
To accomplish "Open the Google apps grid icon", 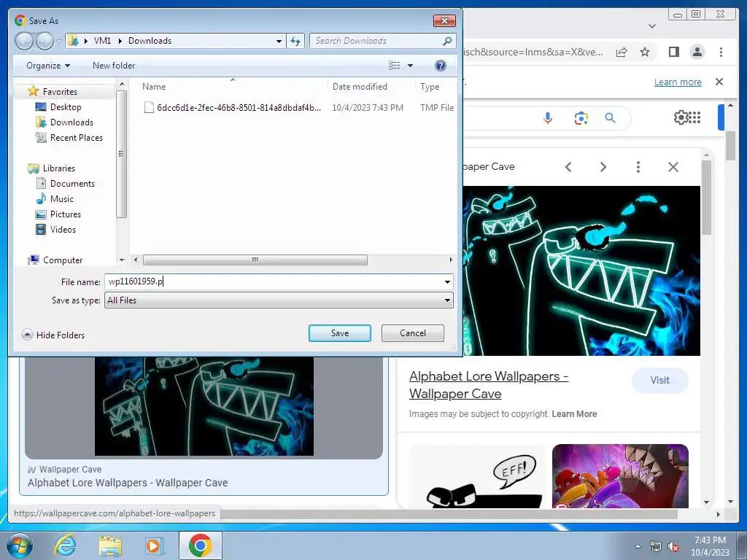I will click(x=694, y=117).
